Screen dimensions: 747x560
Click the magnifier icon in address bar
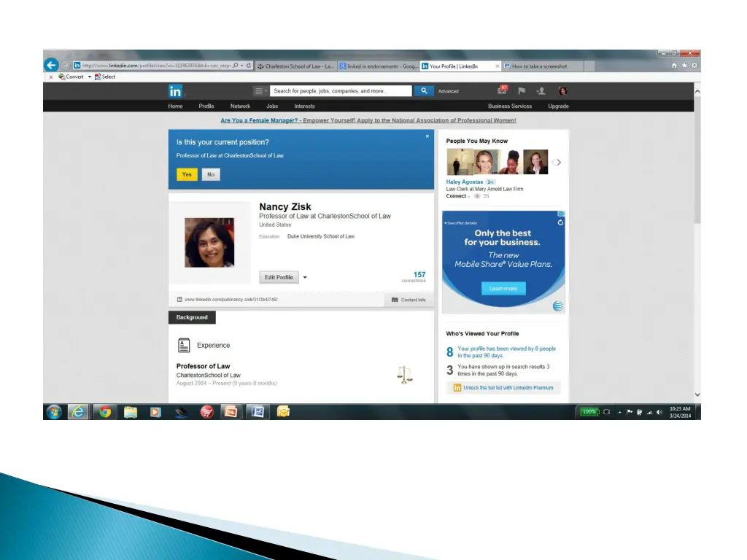coord(236,66)
